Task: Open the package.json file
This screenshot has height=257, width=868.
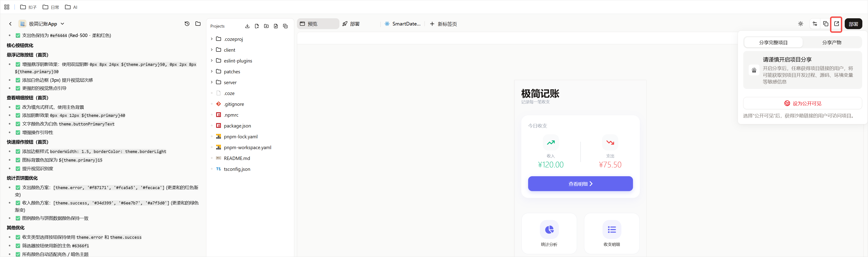Action: tap(237, 126)
